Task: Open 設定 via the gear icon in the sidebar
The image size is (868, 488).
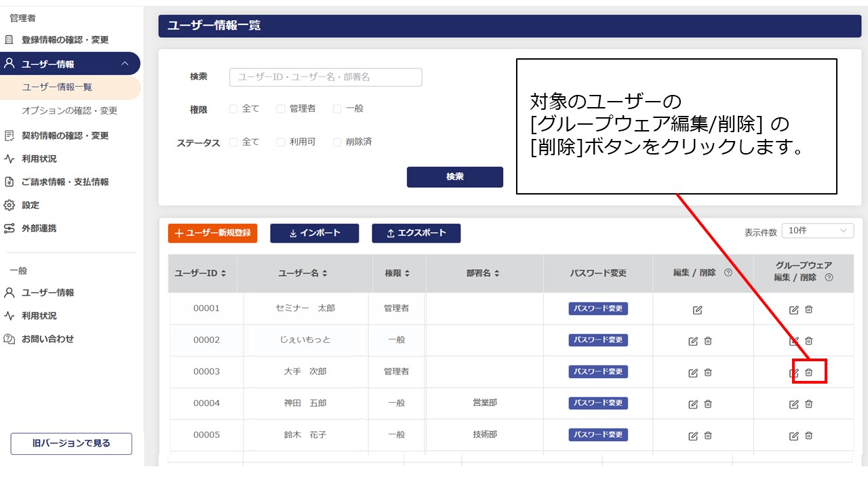Action: pyautogui.click(x=12, y=205)
